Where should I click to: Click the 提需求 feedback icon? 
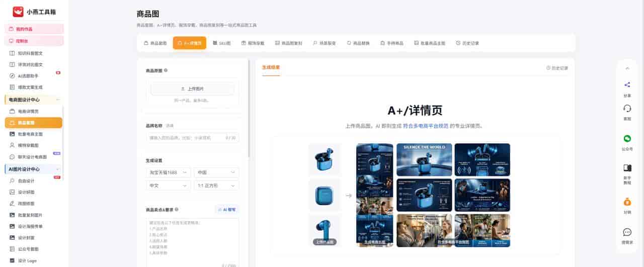click(x=627, y=232)
